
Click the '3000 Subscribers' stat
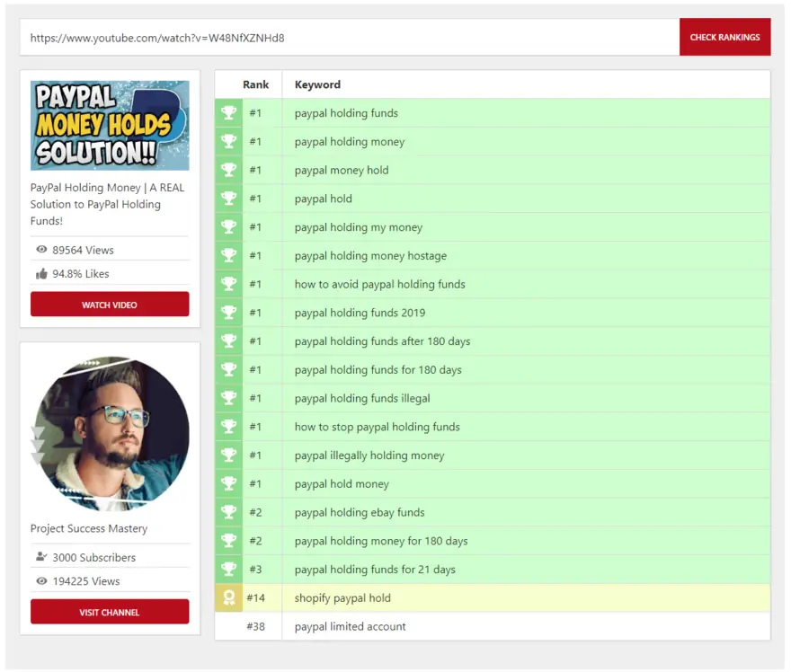coord(94,557)
